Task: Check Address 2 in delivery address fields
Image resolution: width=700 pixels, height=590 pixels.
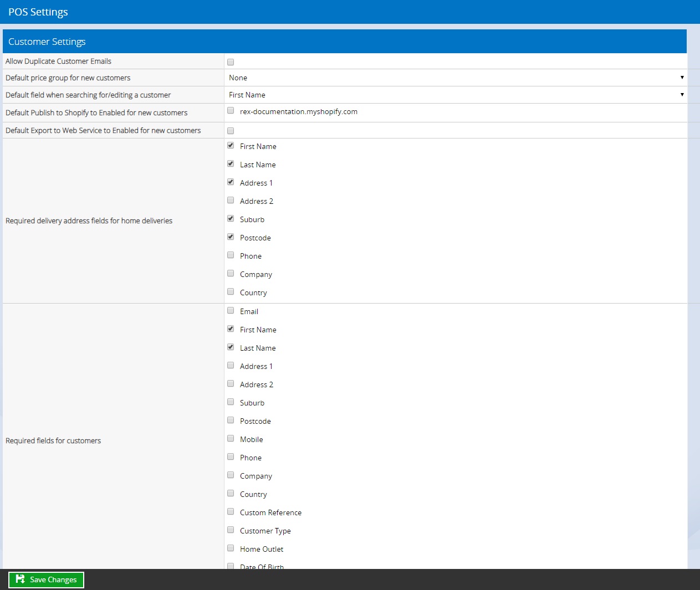Action: [x=231, y=201]
